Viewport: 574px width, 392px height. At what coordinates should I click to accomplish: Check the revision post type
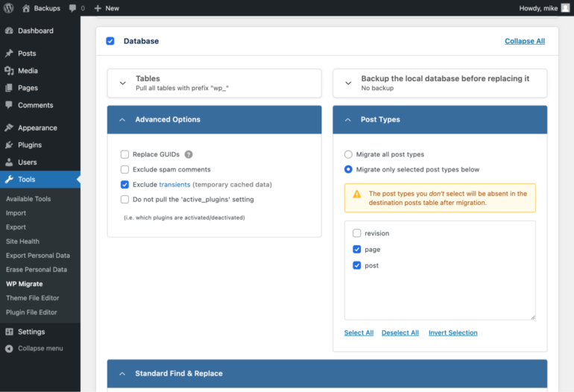point(357,233)
